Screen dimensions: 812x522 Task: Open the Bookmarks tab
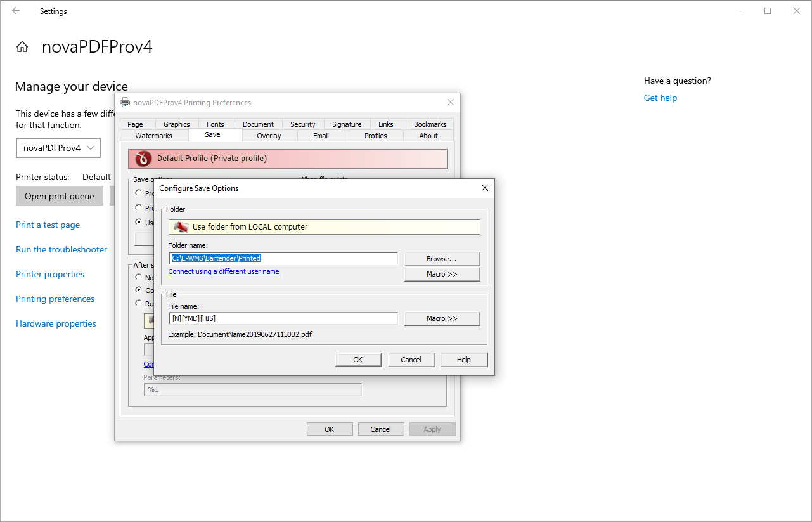pyautogui.click(x=430, y=124)
